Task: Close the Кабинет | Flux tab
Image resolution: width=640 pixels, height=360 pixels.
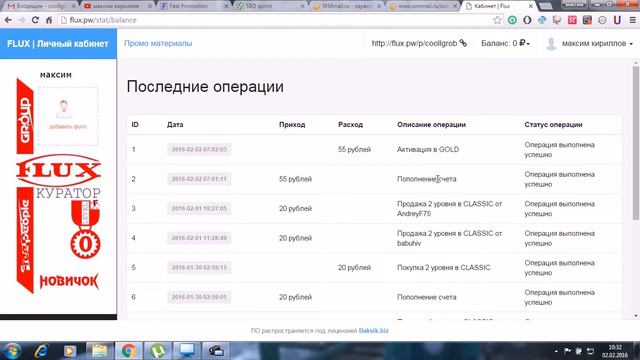Action: (x=531, y=6)
